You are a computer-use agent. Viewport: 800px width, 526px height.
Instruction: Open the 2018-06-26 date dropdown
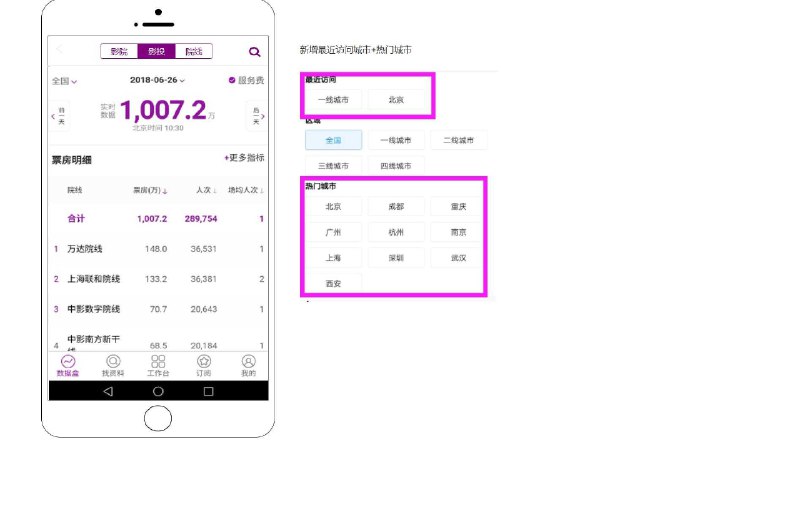[157, 80]
